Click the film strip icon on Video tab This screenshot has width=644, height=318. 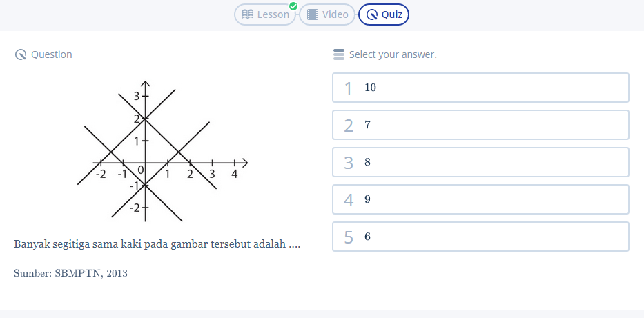pos(313,14)
